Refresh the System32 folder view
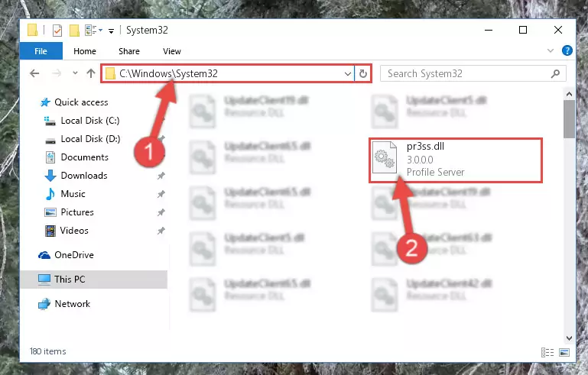The height and width of the screenshot is (375, 588). click(x=362, y=74)
